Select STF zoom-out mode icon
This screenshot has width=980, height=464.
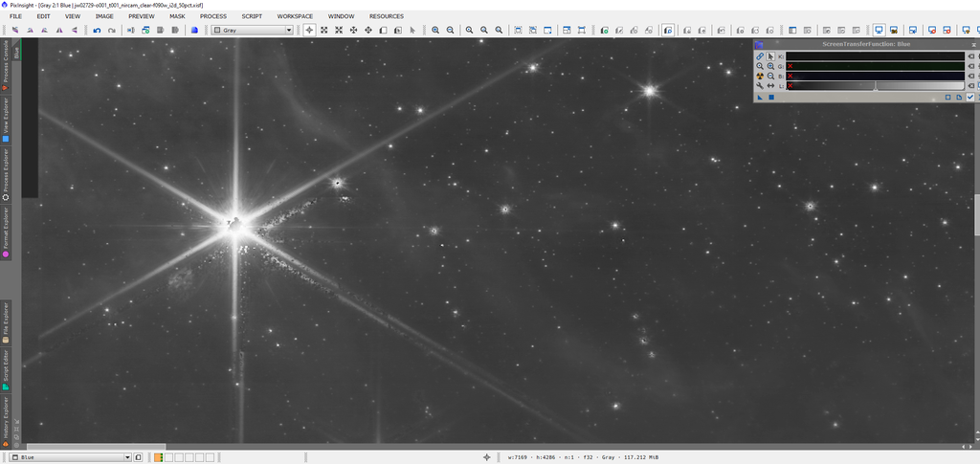tap(771, 77)
